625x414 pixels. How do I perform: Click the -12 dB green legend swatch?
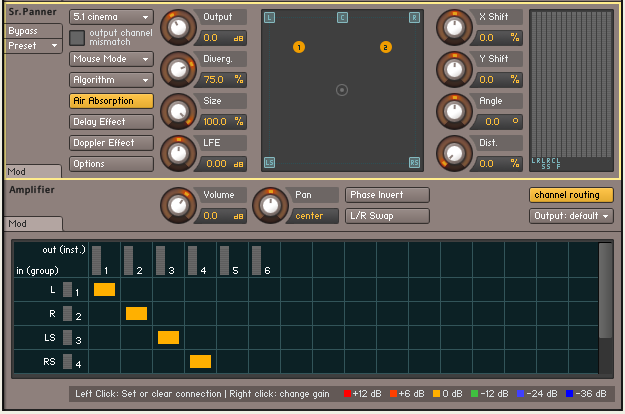click(x=474, y=394)
